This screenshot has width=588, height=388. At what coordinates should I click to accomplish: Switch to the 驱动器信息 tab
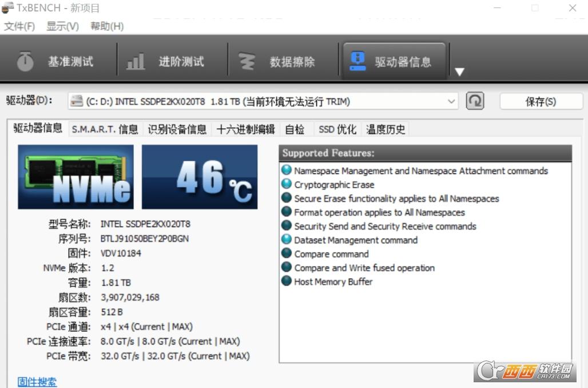point(38,128)
